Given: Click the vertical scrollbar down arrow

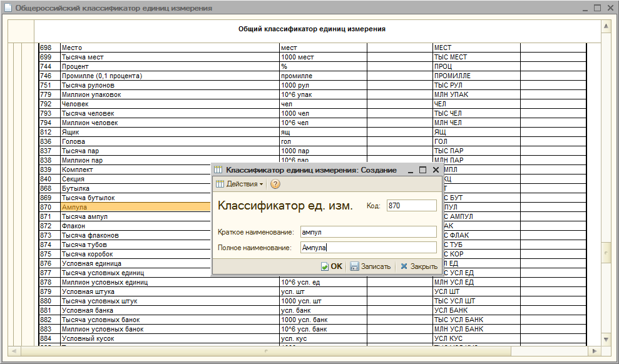Looking at the screenshot, I should coord(605,338).
